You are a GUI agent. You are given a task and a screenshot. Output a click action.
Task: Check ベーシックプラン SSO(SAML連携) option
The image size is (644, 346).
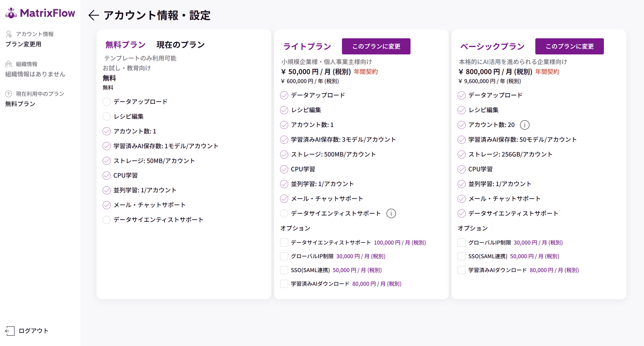point(462,256)
